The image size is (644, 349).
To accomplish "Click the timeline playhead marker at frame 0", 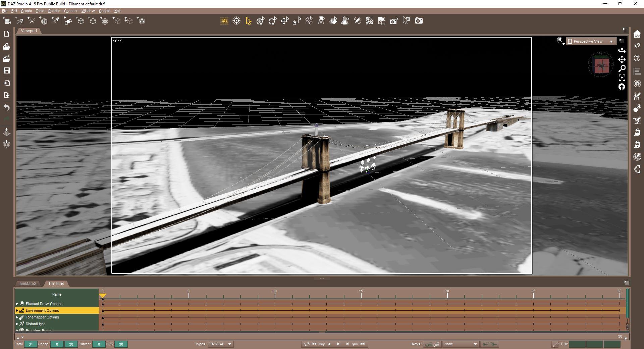I will pos(103,296).
